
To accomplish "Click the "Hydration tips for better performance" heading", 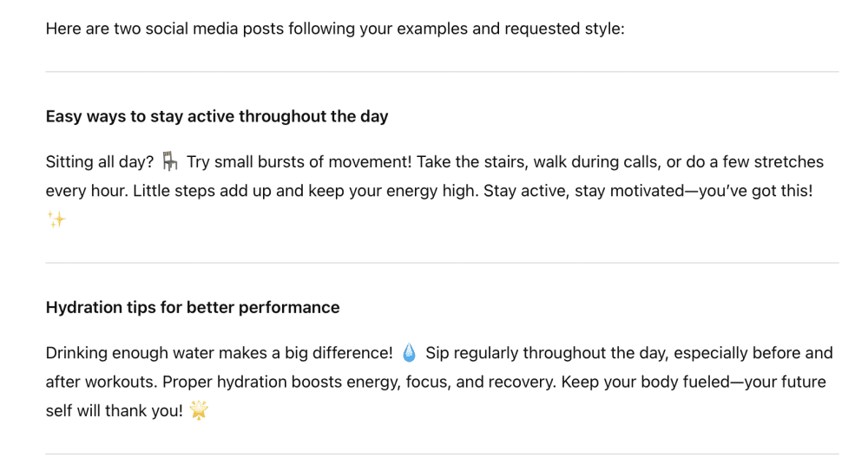I will 193,307.
